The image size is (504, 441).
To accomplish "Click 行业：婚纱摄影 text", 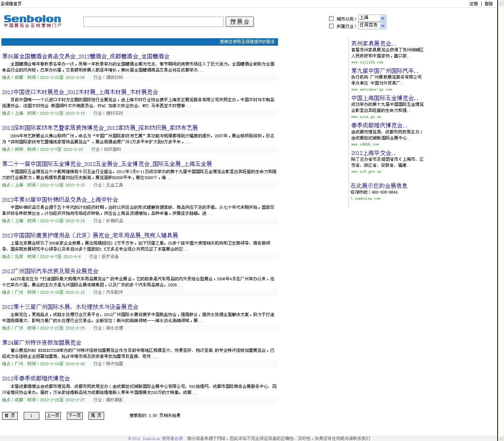I will [x=108, y=400].
